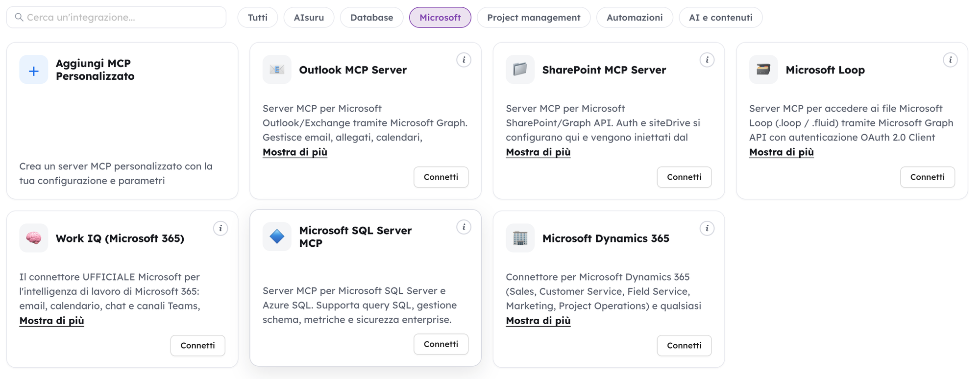Click the Microsoft Dynamics 365 title
The width and height of the screenshot is (980, 379).
pos(606,238)
